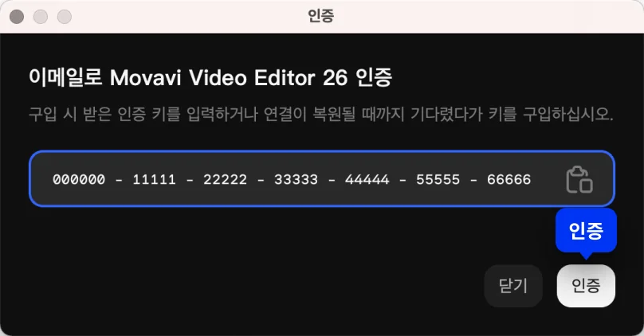The image size is (644, 336).
Task: Select the 22222 portion of the key
Action: pyautogui.click(x=225, y=179)
